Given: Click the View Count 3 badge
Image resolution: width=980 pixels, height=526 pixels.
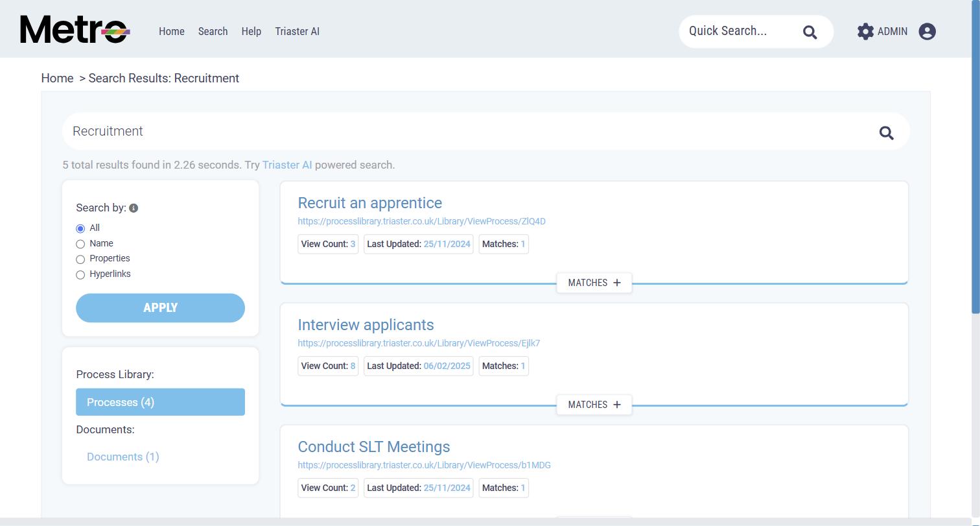Looking at the screenshot, I should 328,244.
